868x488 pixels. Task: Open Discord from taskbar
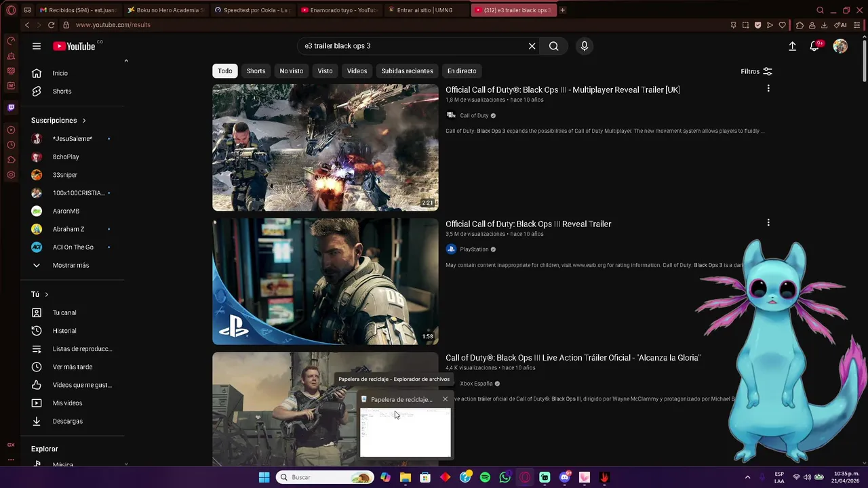[x=564, y=477]
